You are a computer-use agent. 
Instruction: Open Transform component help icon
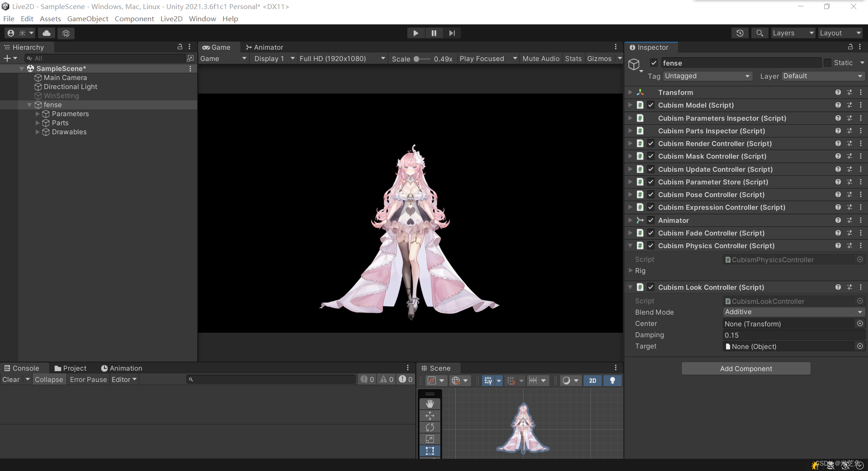pyautogui.click(x=838, y=92)
